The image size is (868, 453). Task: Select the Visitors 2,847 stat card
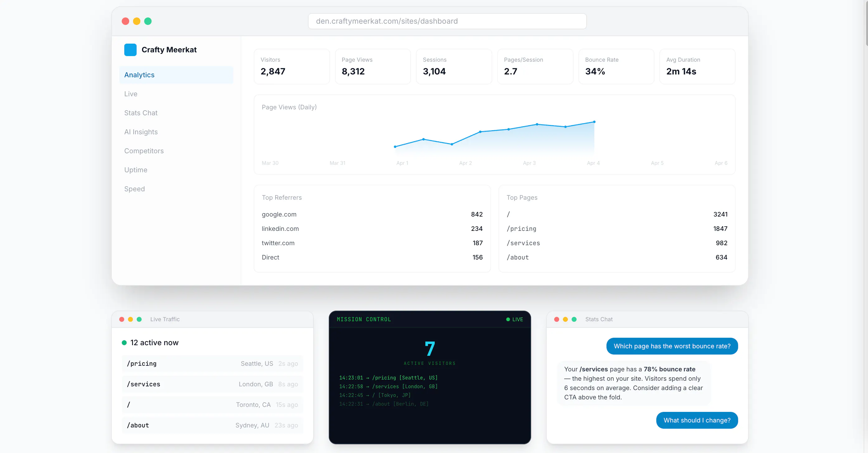(292, 66)
